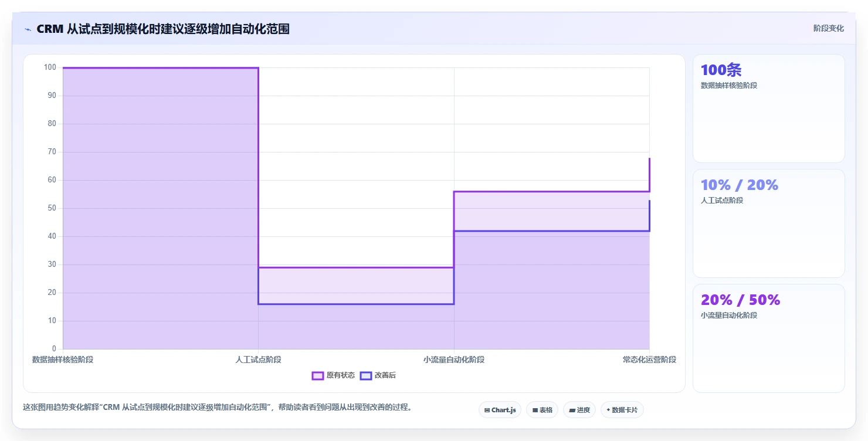Click the 数据抽样核验阶段 caption in the 100条 card
Image resolution: width=868 pixels, height=441 pixels.
click(x=729, y=85)
